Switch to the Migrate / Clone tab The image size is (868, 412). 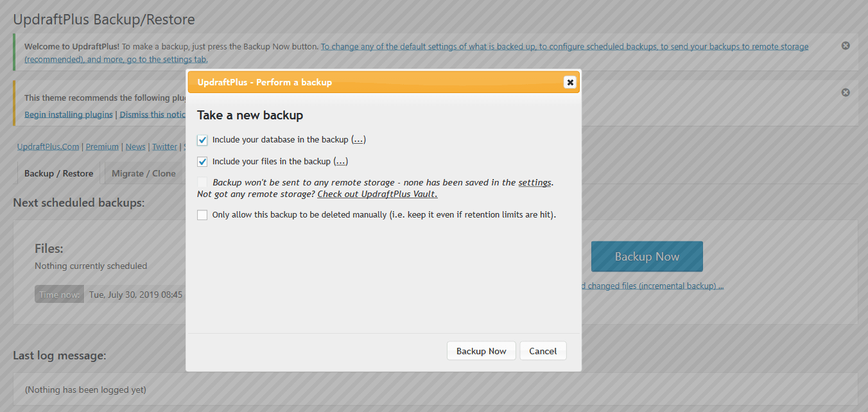tap(143, 173)
